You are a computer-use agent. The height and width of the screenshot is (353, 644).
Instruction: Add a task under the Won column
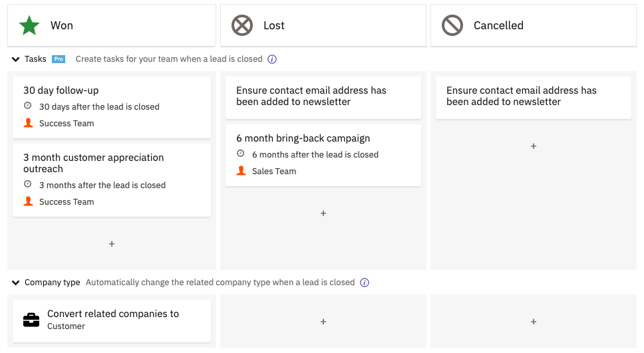click(x=112, y=244)
